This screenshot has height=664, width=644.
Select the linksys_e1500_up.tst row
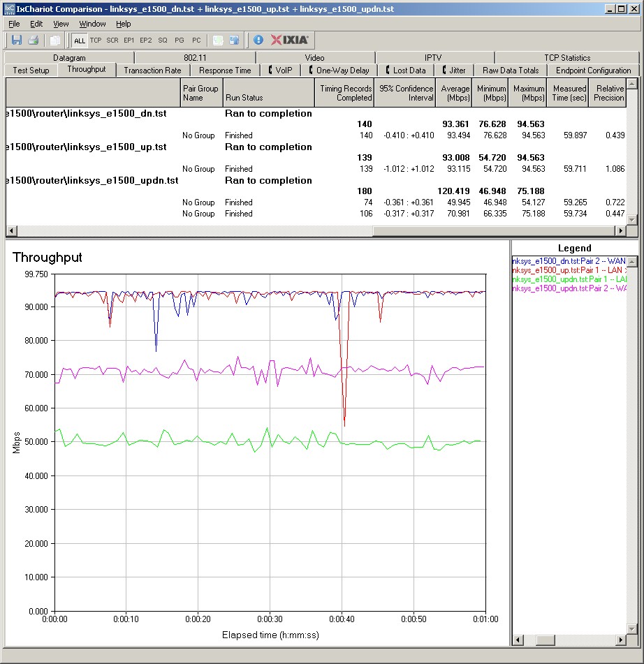(x=316, y=147)
